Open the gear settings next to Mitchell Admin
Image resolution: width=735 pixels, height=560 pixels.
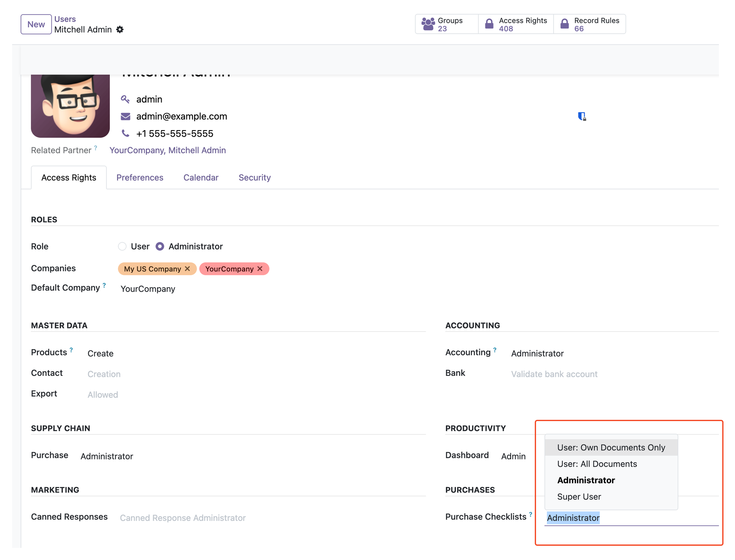pos(119,29)
